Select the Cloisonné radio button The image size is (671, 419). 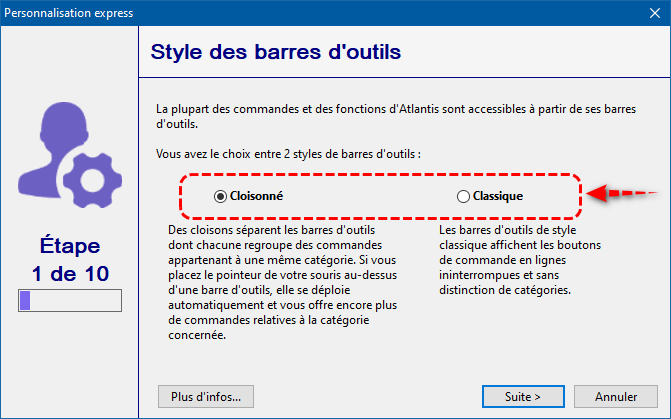point(220,197)
